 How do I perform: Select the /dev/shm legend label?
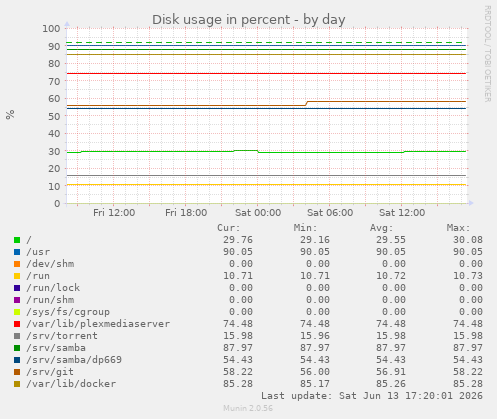point(50,264)
